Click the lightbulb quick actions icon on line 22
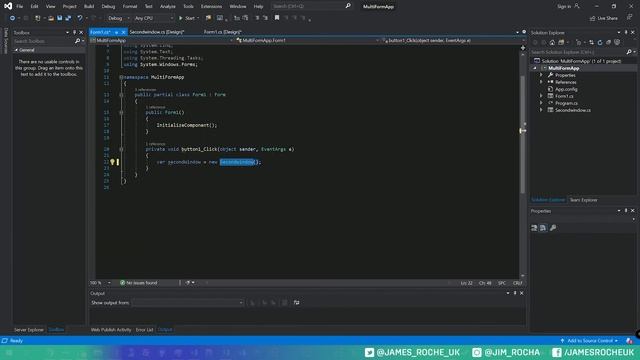Screen dimensions: 640x360 tap(113, 162)
